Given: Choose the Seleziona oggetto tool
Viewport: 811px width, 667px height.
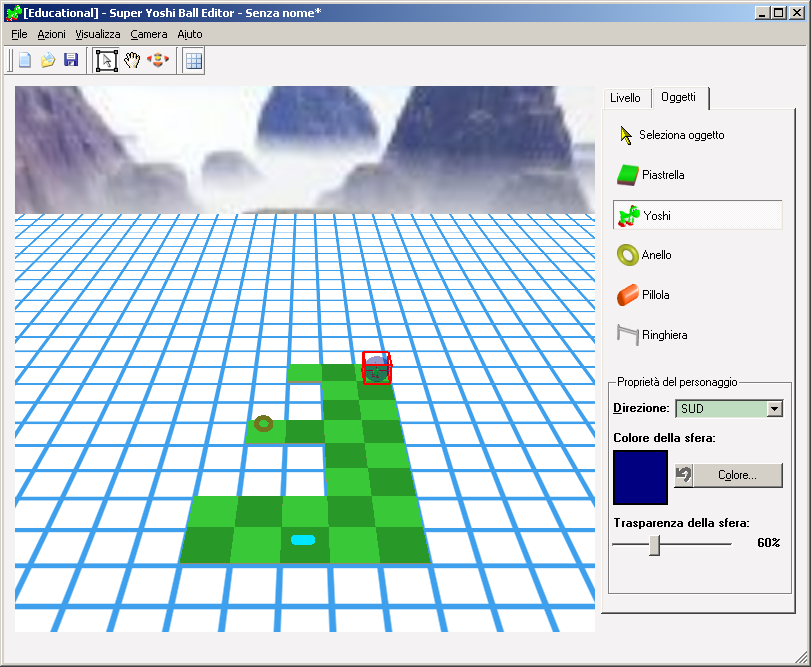Looking at the screenshot, I should click(672, 135).
